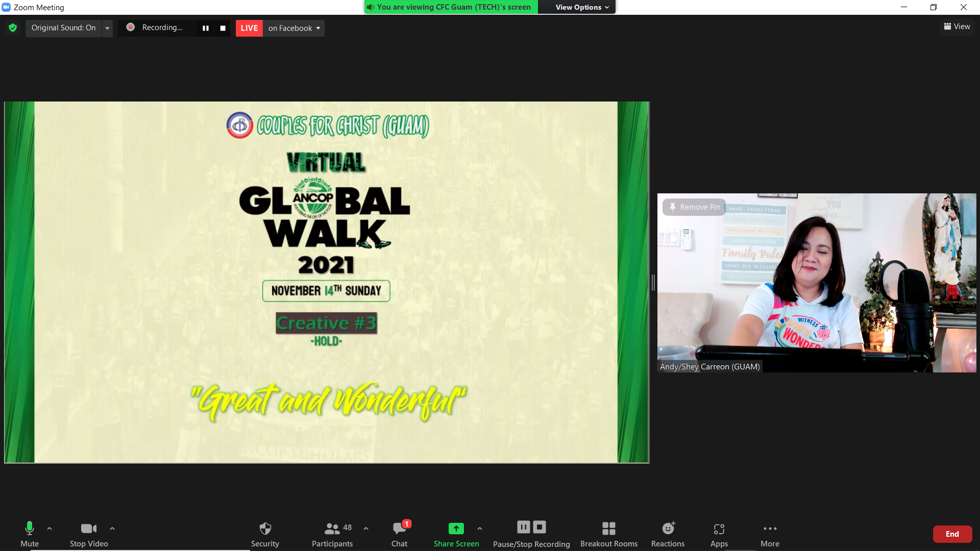Open the Apps panel

(719, 534)
